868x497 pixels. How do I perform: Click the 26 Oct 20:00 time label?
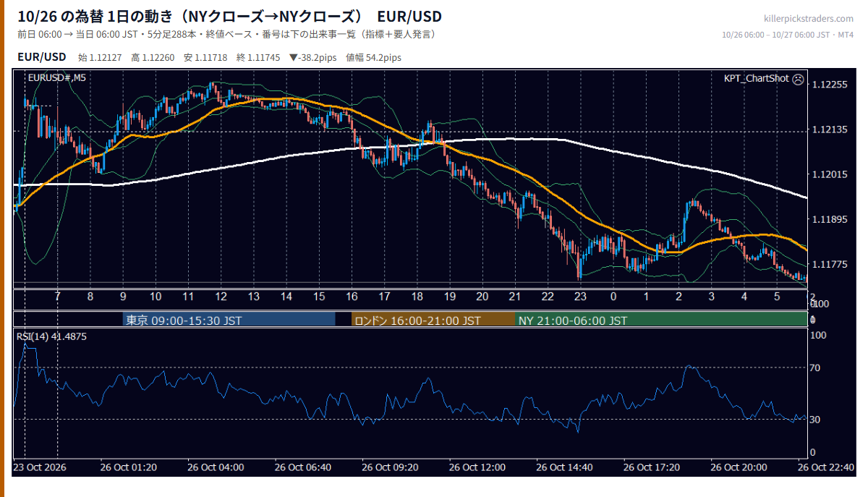739,467
